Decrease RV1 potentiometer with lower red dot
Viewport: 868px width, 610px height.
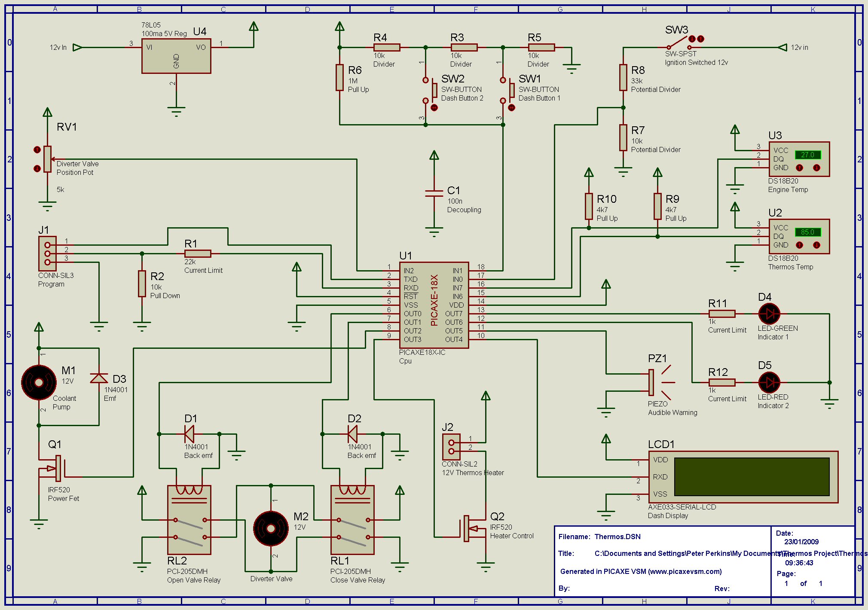coord(37,168)
